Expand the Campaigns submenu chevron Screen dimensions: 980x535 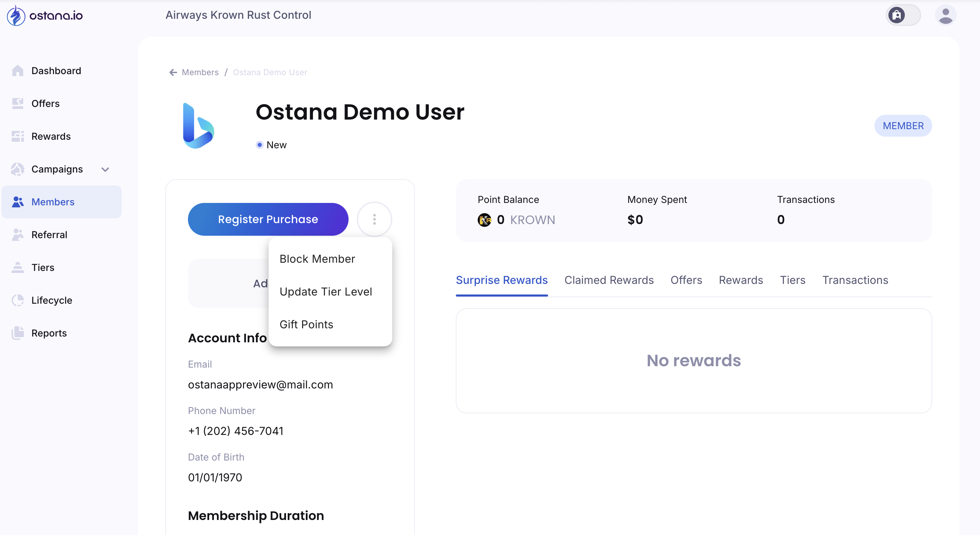[x=105, y=169]
